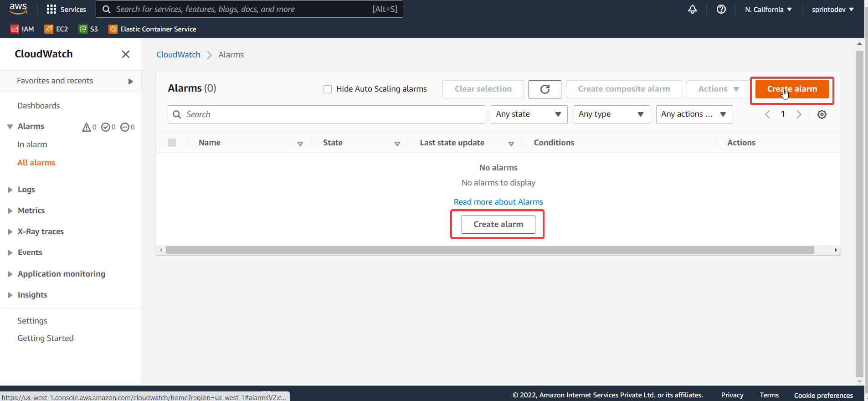Open the AWS home logo
This screenshot has height=401, width=868.
pos(18,9)
